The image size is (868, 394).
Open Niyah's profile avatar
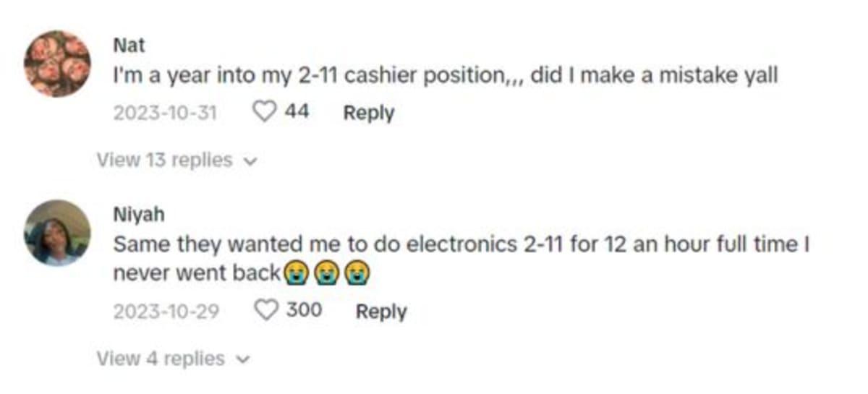click(57, 233)
